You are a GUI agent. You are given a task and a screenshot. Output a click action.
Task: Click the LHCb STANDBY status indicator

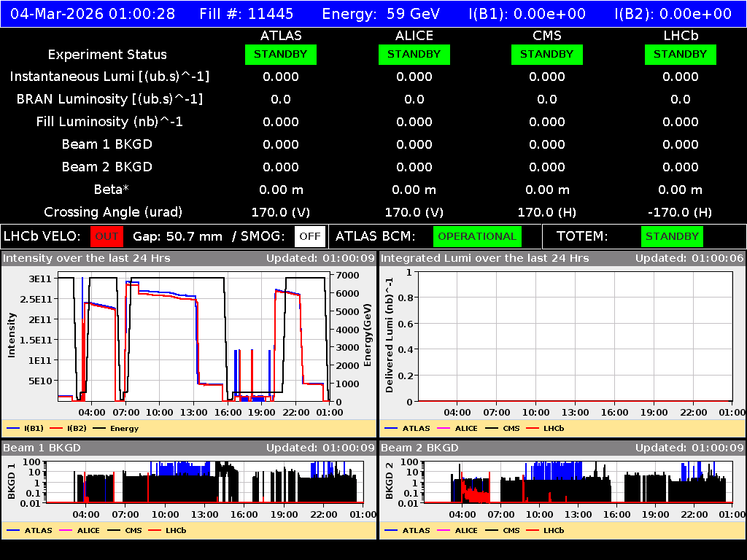(x=680, y=54)
